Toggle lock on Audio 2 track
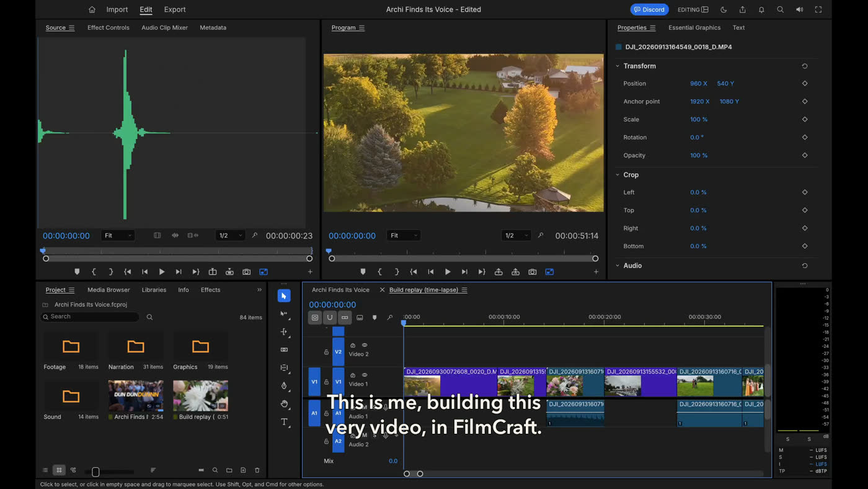The image size is (868, 489). point(326,442)
